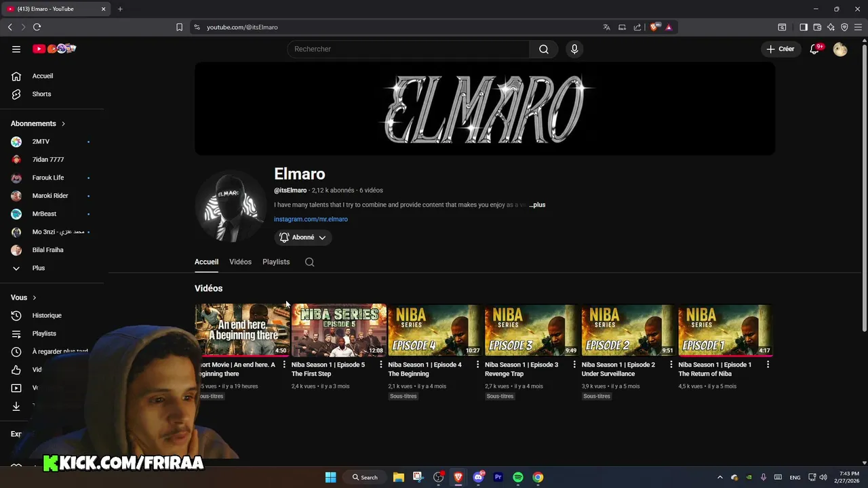
Task: Open File Explorer from the taskbar
Action: [399, 477]
